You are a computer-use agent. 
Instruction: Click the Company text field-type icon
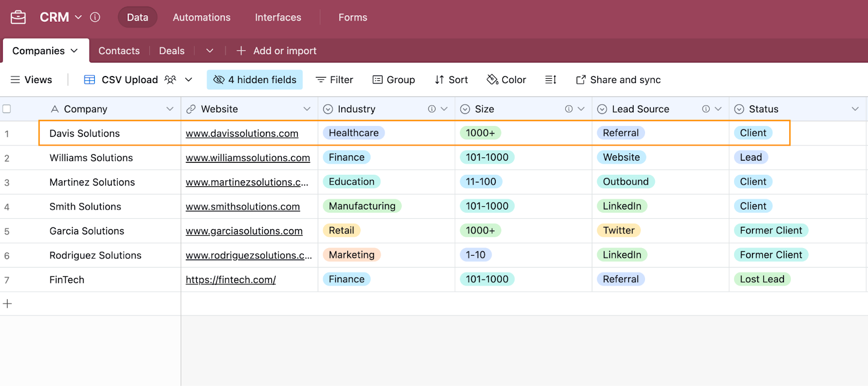point(54,109)
